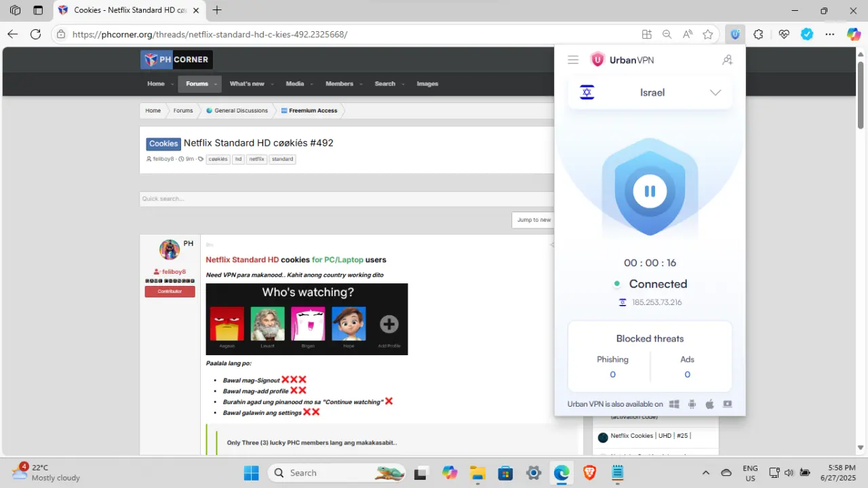Click the standard tag

point(283,159)
